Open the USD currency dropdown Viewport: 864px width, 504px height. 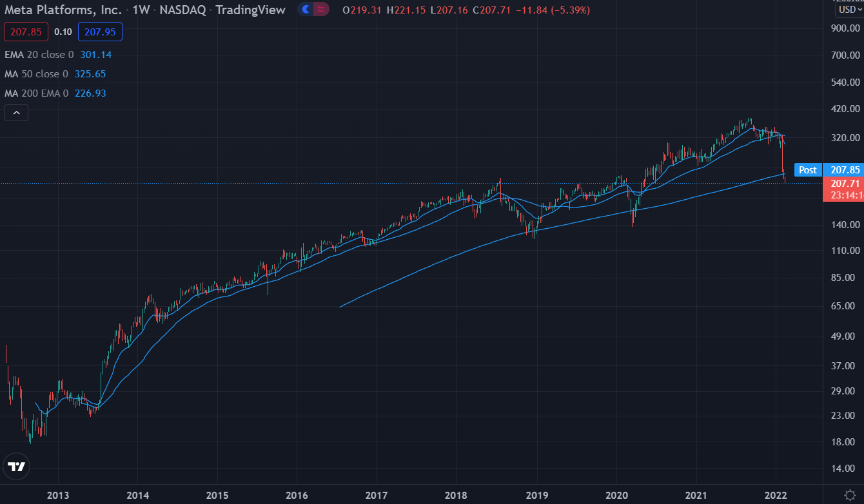tap(849, 10)
